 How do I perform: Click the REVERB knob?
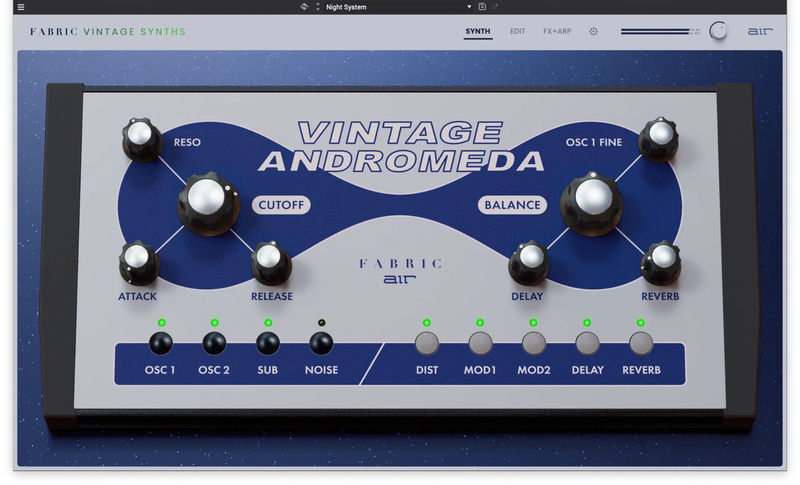coord(661,262)
